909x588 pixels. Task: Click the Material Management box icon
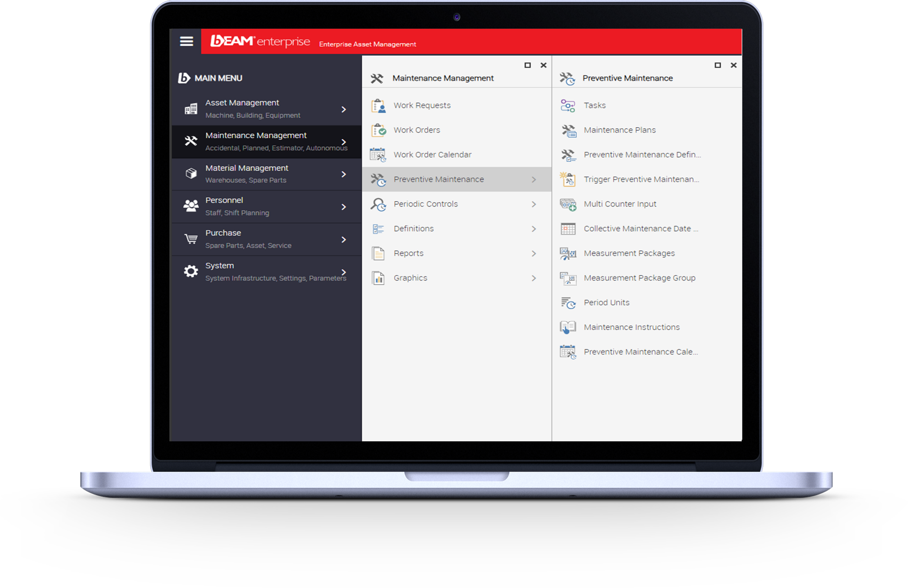pyautogui.click(x=191, y=174)
